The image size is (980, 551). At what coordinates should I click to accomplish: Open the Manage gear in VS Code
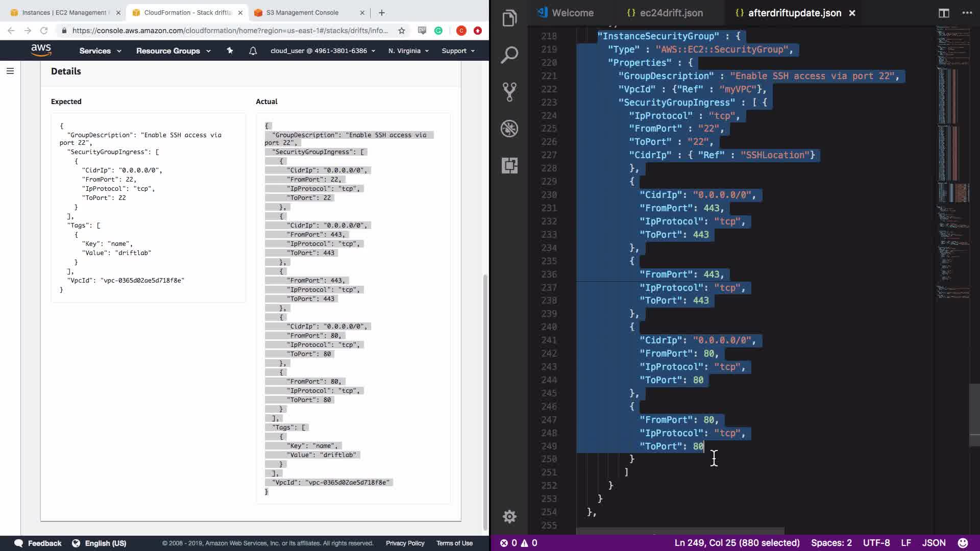[509, 516]
